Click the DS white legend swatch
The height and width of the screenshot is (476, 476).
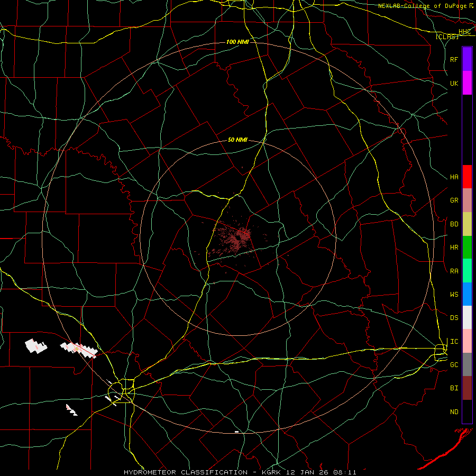[467, 317]
